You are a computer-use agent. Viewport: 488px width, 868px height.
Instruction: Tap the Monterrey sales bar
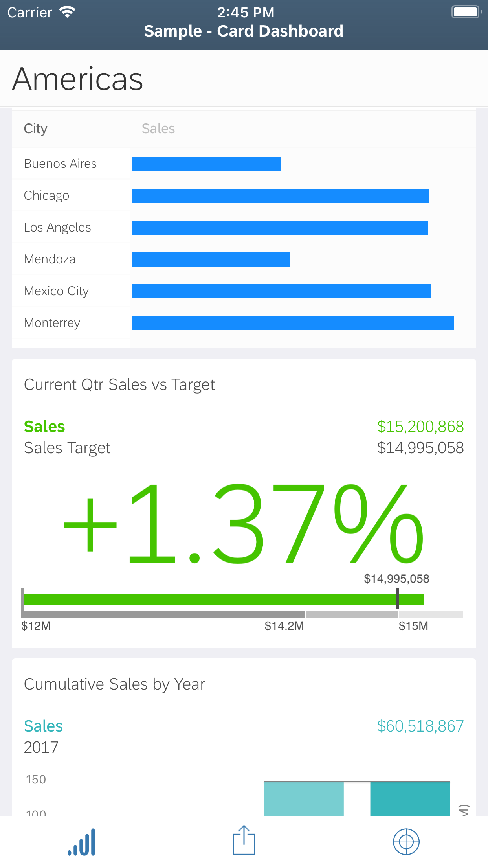coord(293,323)
